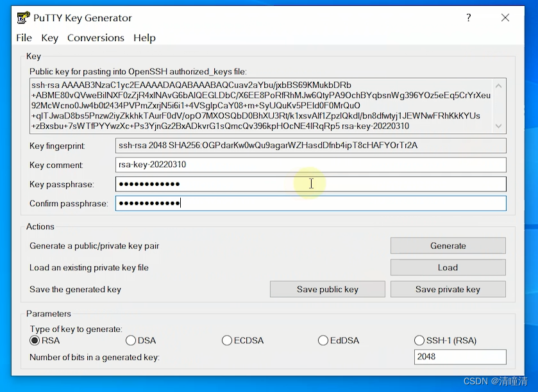The width and height of the screenshot is (538, 392).
Task: Open the Help menu
Action: coord(144,38)
